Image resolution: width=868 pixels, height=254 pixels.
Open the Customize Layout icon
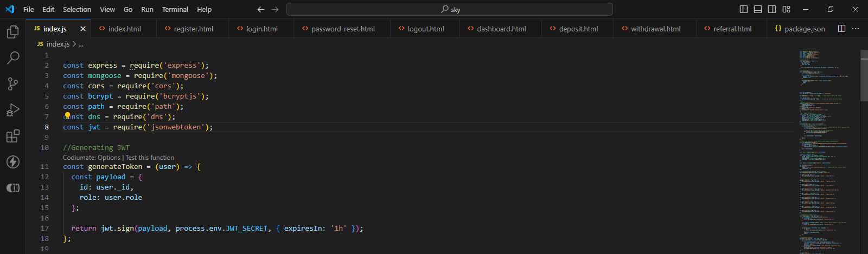(x=786, y=9)
